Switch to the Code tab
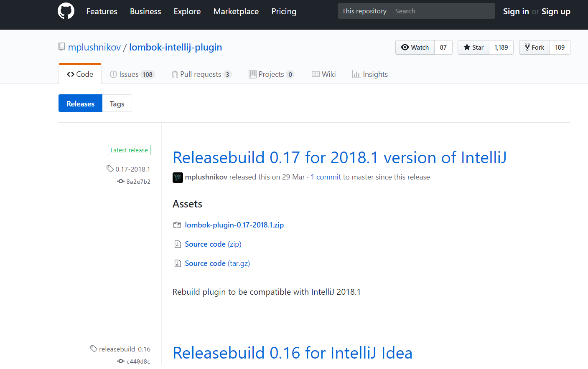Screen dimensions: 588x369 (x=80, y=74)
